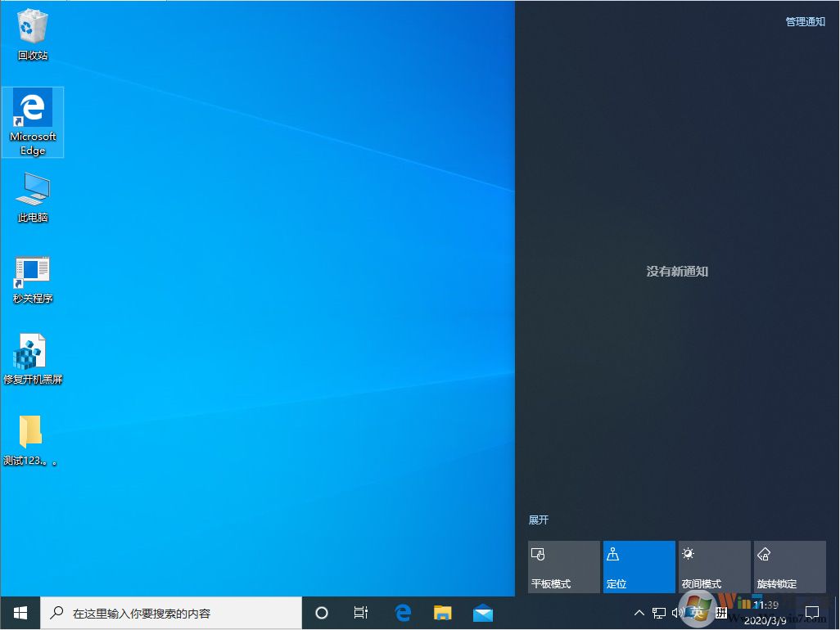Image resolution: width=840 pixels, height=630 pixels.
Task: Open the Start menu
Action: point(18,612)
